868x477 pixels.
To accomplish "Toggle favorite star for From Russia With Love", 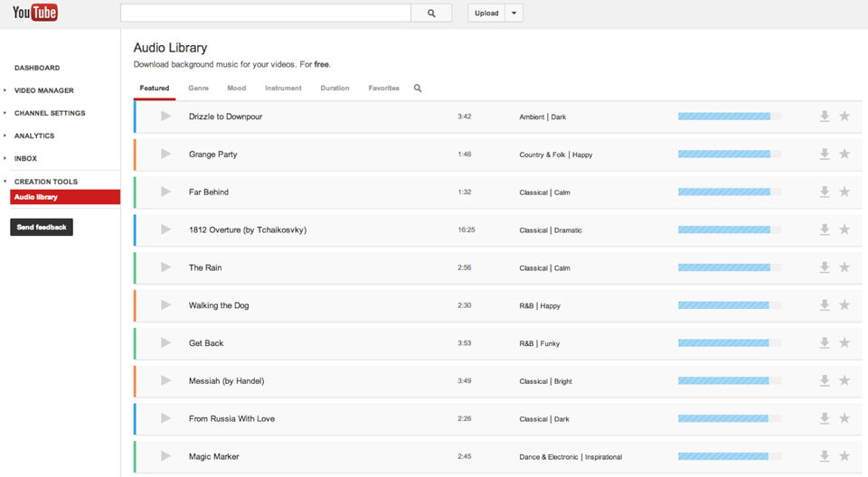I will coord(844,418).
